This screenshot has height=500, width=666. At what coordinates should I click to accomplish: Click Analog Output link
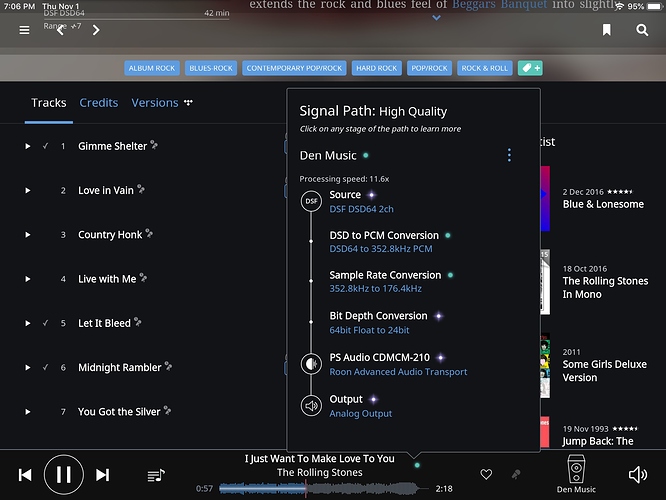[361, 413]
